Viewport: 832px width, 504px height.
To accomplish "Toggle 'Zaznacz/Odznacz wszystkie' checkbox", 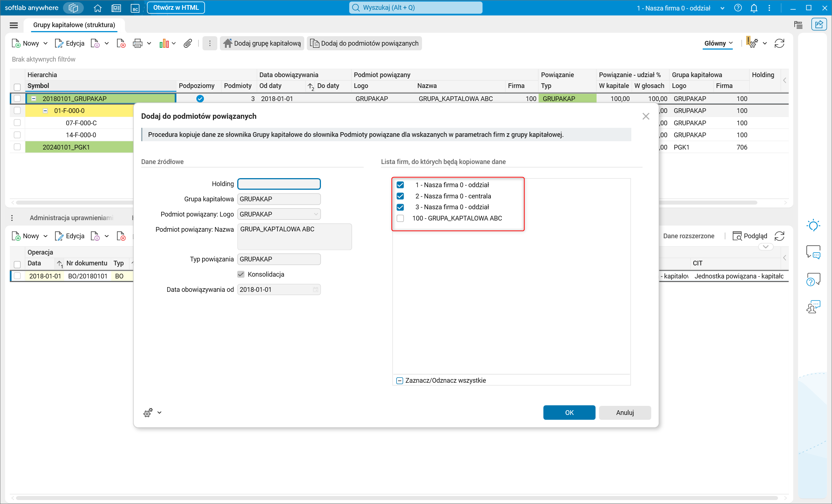I will coord(400,381).
